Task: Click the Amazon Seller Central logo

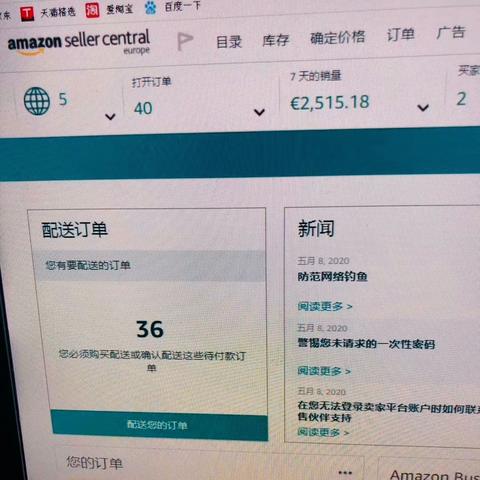Action: (79, 42)
